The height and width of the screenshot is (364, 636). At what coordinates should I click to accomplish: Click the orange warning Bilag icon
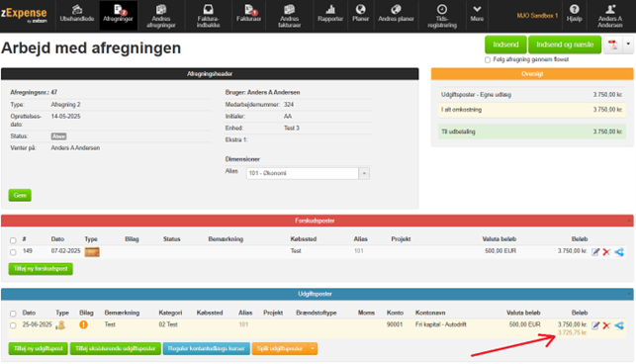(x=83, y=324)
